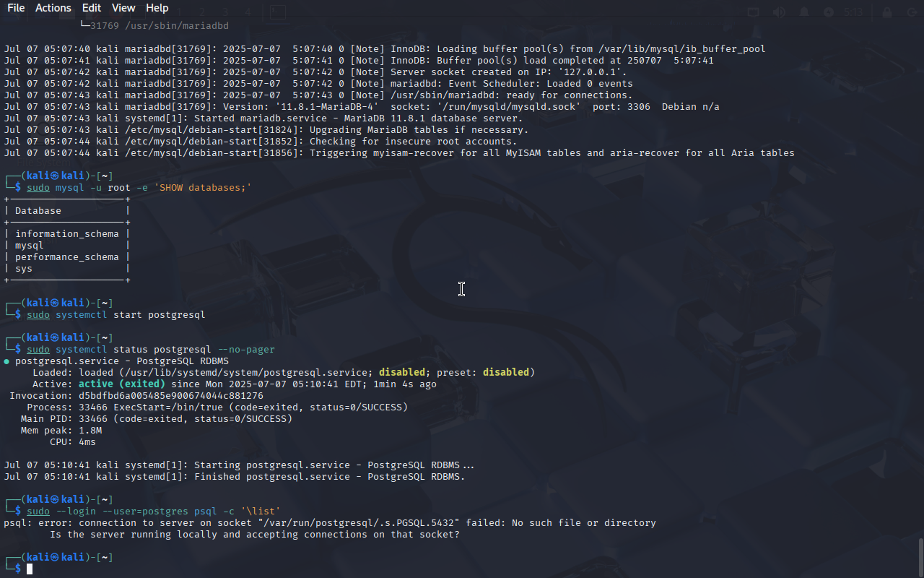Select the 'performance_schema' row
The height and width of the screenshot is (578, 924).
(67, 257)
